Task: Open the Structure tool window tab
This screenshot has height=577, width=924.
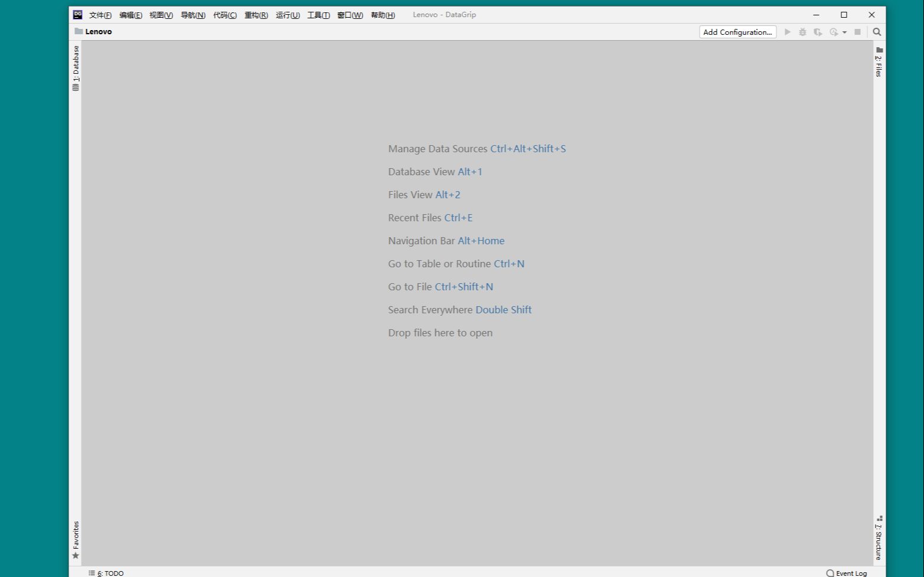Action: [x=879, y=537]
